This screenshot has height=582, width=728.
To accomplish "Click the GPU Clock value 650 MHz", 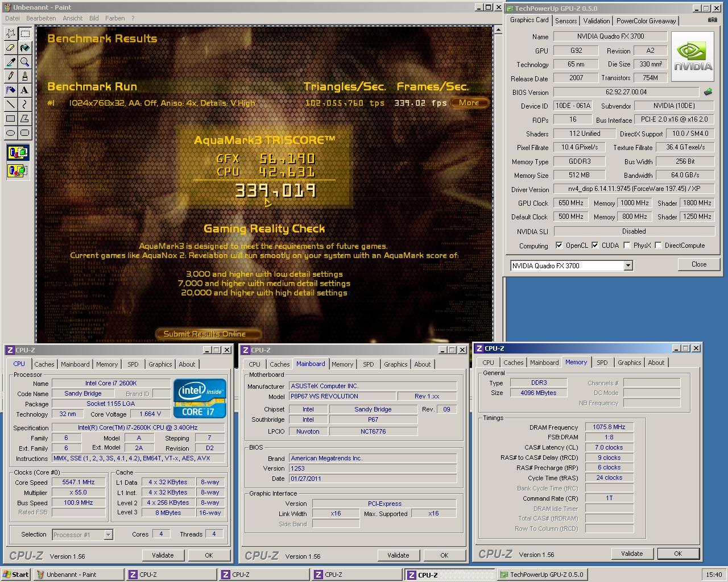I will (x=571, y=203).
